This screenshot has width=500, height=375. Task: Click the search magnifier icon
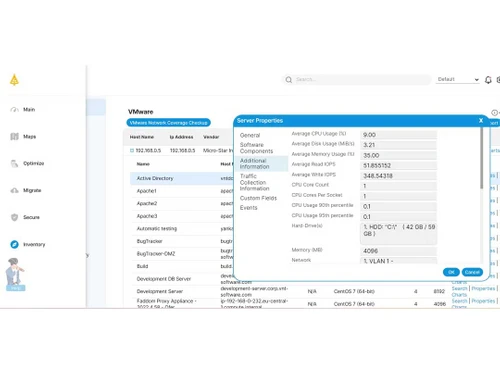(x=289, y=80)
